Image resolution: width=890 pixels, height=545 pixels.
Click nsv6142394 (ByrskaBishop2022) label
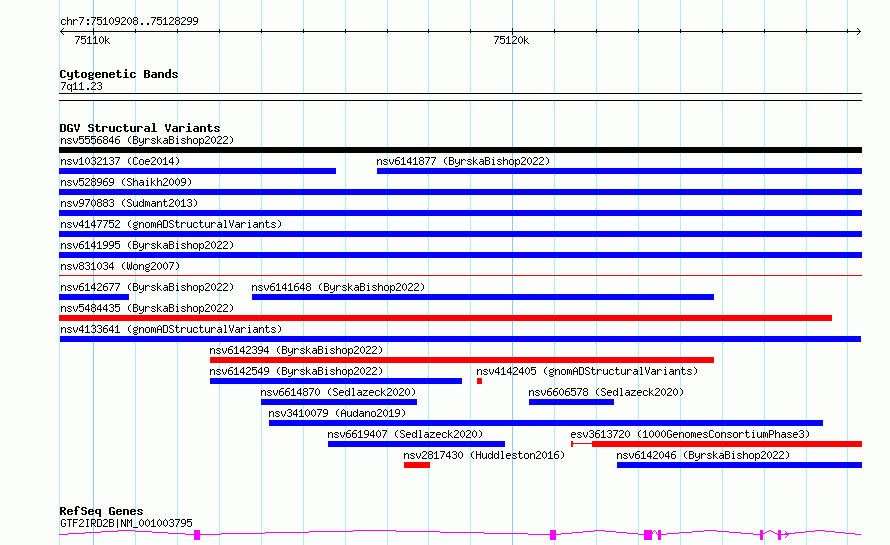point(296,350)
